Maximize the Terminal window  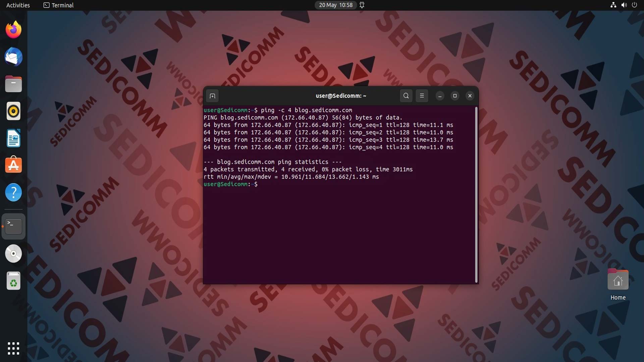click(x=455, y=96)
